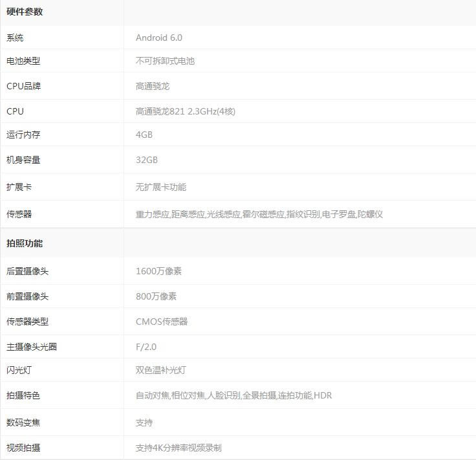The height and width of the screenshot is (460, 476).
Task: Select the 无扩展卡功能 value text
Action: (x=161, y=187)
